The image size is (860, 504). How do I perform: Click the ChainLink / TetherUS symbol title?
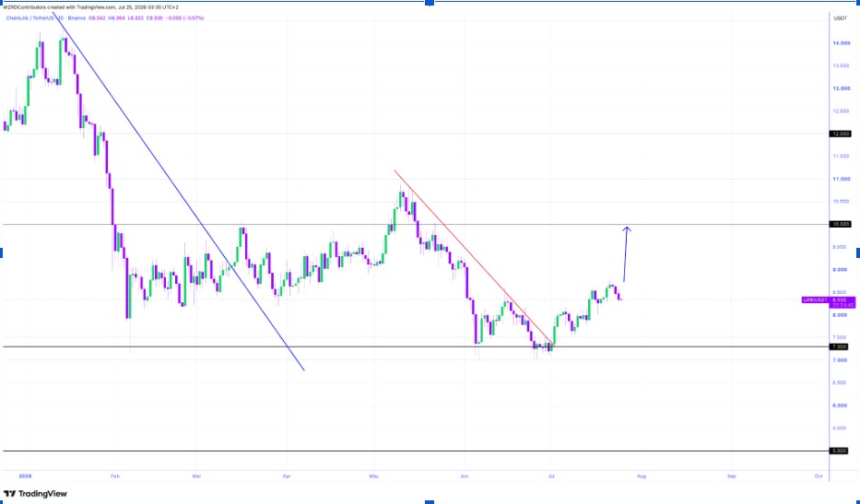[30, 18]
